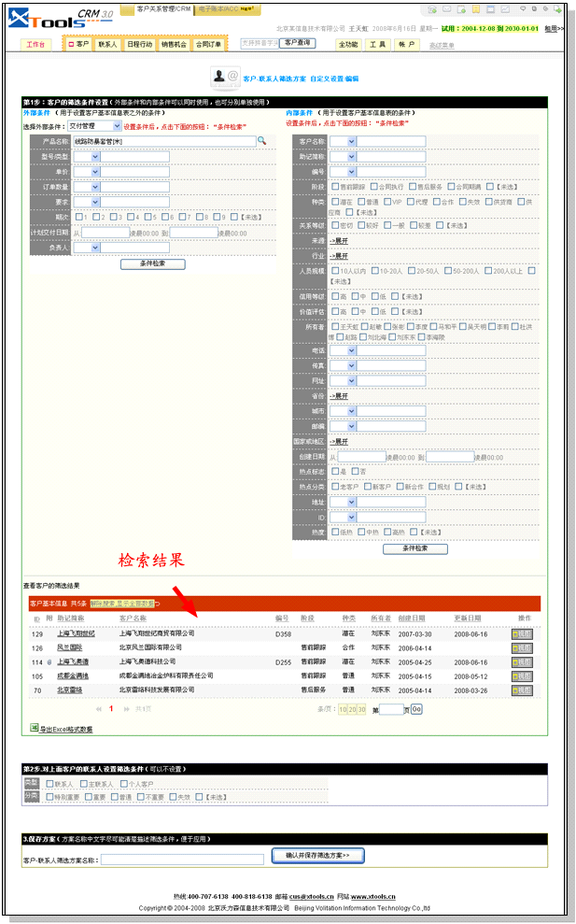This screenshot has height=924, width=576.
Task: Click the filter scheme name input field
Action: pos(182,860)
